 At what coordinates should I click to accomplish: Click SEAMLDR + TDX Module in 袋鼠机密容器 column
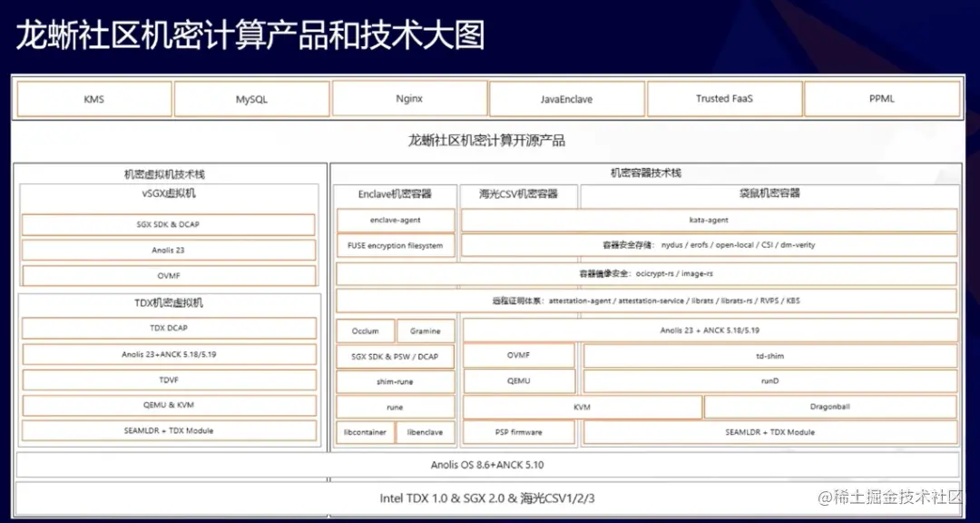770,432
